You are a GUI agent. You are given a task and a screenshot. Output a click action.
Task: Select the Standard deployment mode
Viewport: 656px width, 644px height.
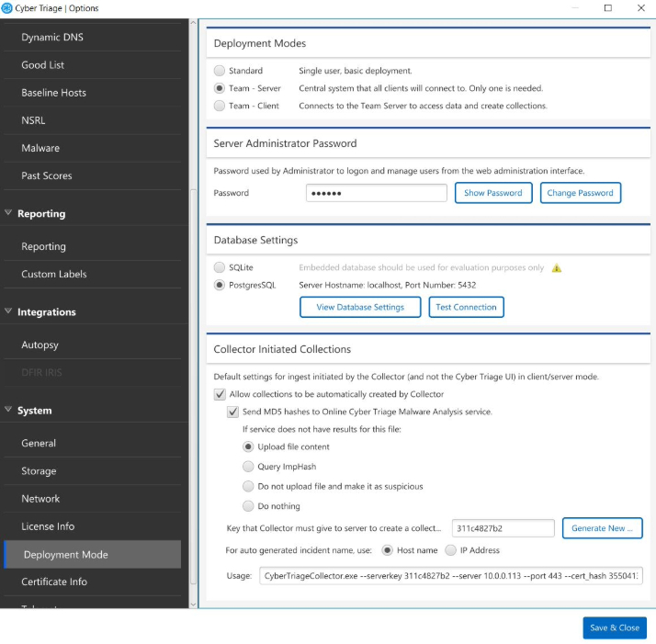[219, 71]
